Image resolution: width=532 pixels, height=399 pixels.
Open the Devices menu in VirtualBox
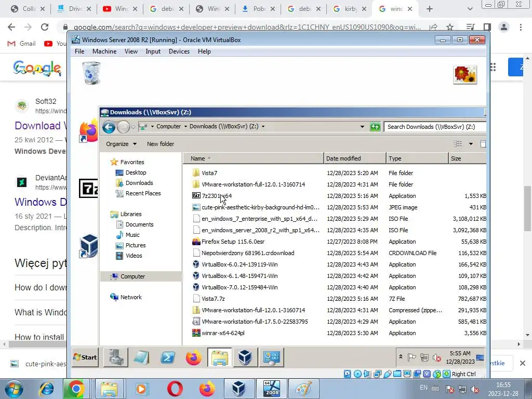coord(179,51)
